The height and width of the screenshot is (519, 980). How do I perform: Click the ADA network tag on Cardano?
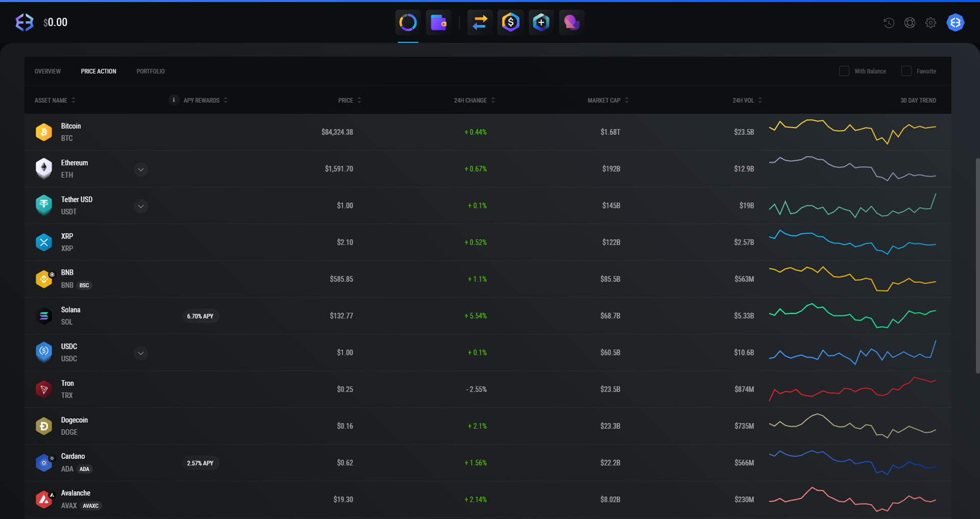[84, 469]
